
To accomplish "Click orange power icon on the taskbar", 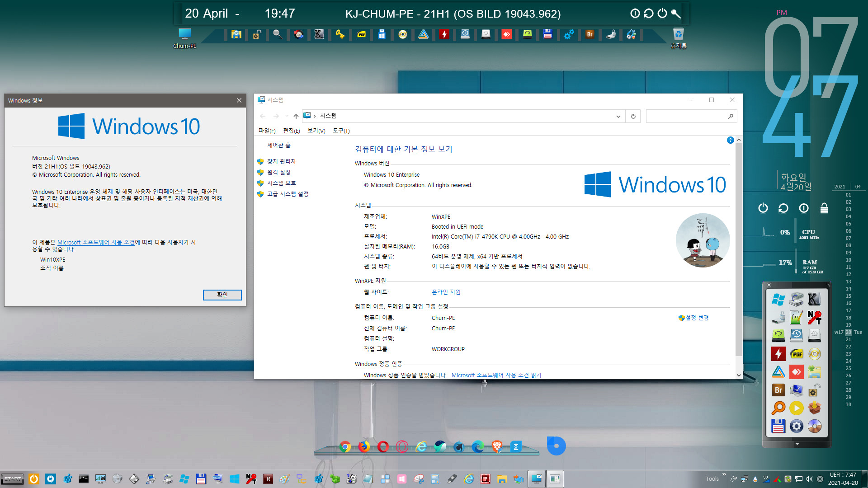I will [34, 479].
